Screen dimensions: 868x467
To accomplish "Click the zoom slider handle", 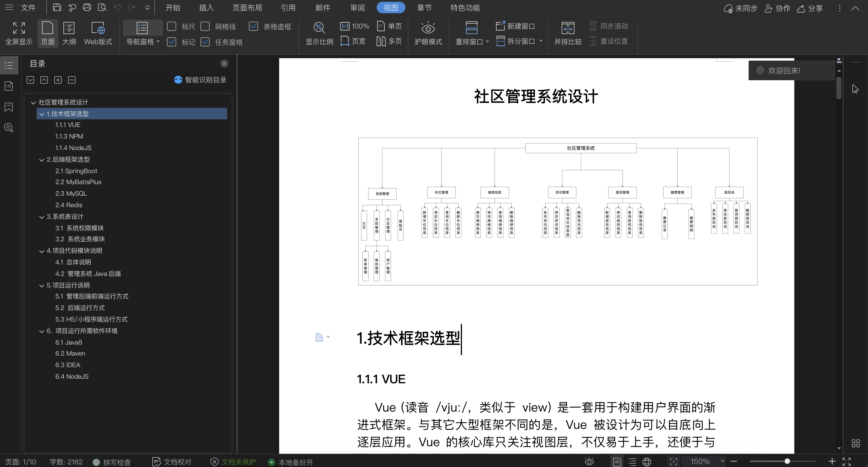I will coord(787,461).
